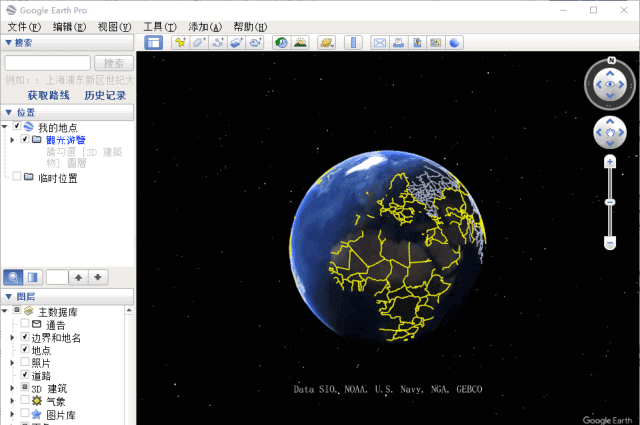Screen dimensions: 640x425
Task: Save image from the toolbar
Action: pos(417,42)
